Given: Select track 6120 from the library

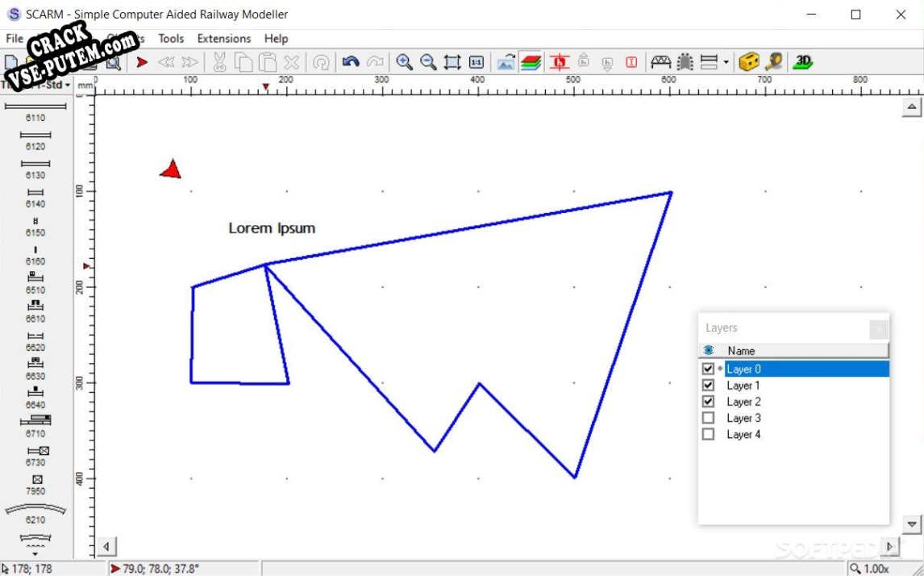Looking at the screenshot, I should [35, 140].
